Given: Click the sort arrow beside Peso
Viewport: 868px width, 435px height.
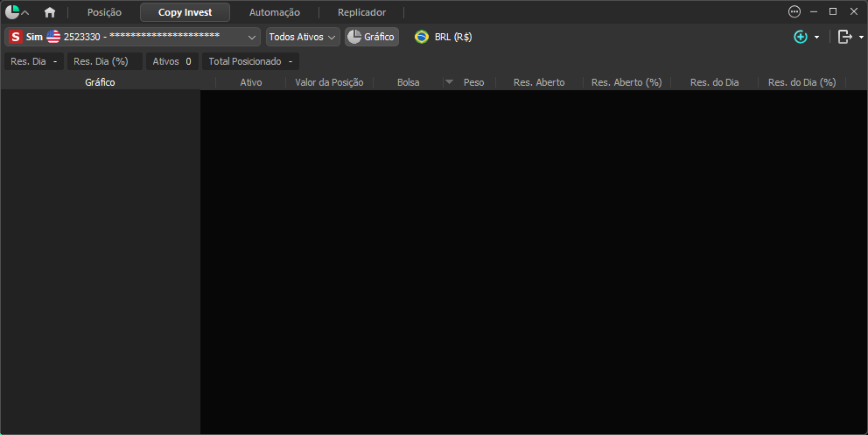Looking at the screenshot, I should tap(450, 82).
